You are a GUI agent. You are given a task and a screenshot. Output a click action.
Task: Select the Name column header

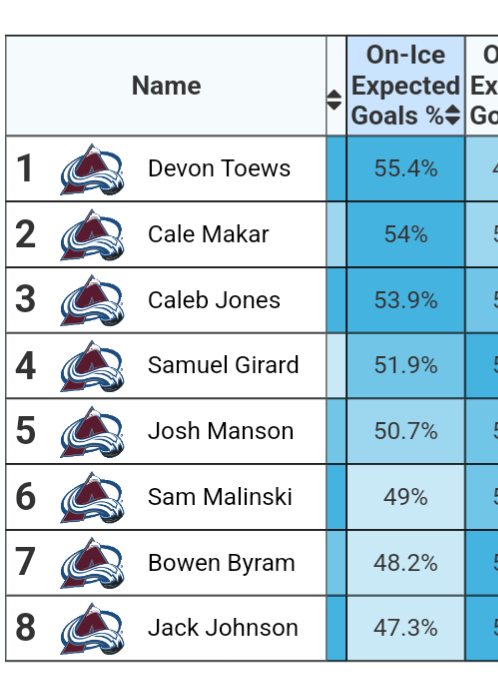tap(166, 86)
